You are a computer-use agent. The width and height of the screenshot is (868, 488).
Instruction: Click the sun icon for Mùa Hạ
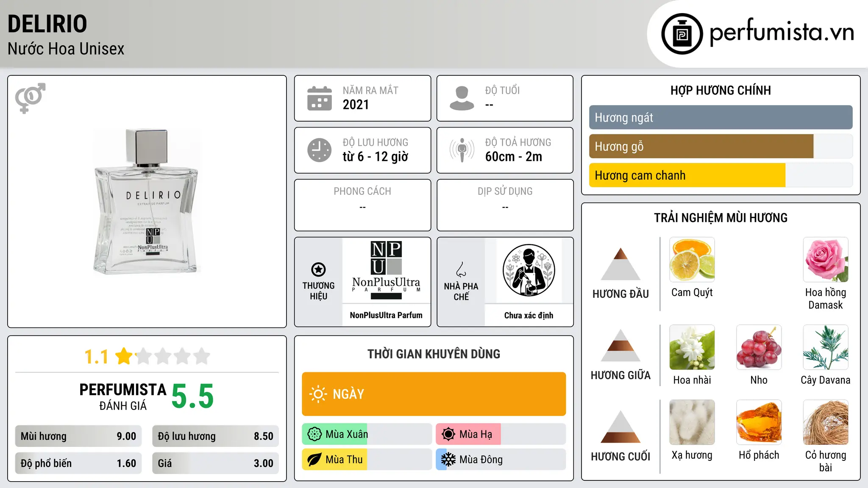tap(448, 434)
